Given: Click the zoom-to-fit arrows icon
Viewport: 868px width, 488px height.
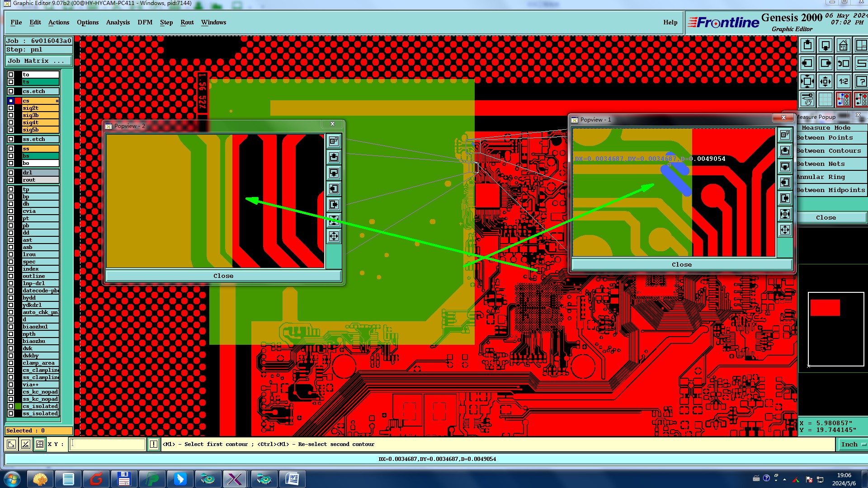Looking at the screenshot, I should coord(807,81).
